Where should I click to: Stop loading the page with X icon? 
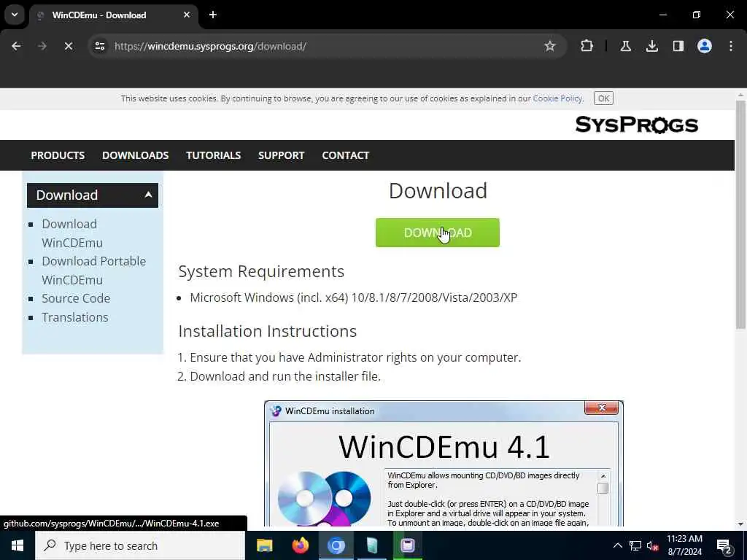(68, 46)
